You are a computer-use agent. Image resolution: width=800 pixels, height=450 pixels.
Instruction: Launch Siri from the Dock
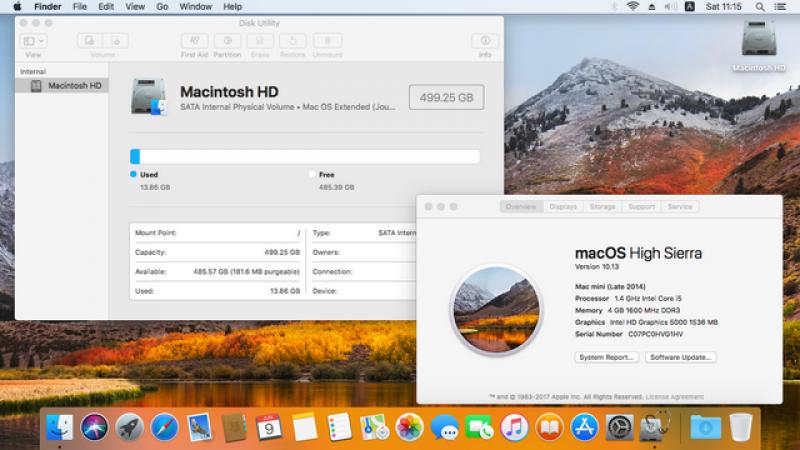click(94, 428)
